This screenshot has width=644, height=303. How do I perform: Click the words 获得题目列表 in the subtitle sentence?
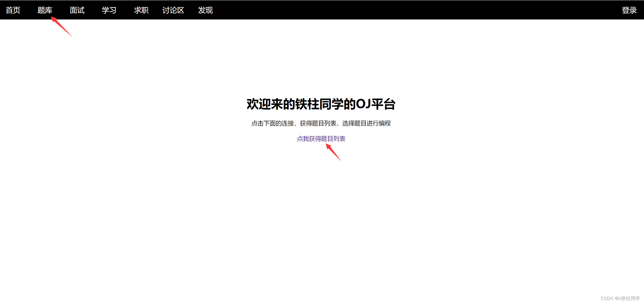pos(318,123)
